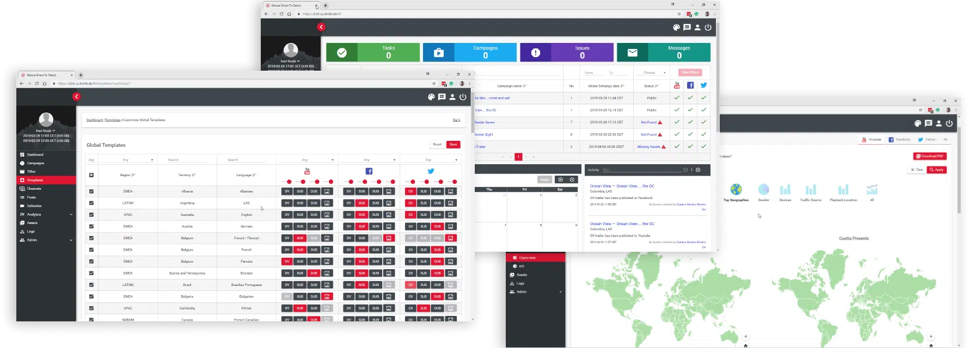Viewport: 980px width, 348px height.
Task: Collapse the sidebar with the red arrow in Templates window
Action: tap(76, 96)
